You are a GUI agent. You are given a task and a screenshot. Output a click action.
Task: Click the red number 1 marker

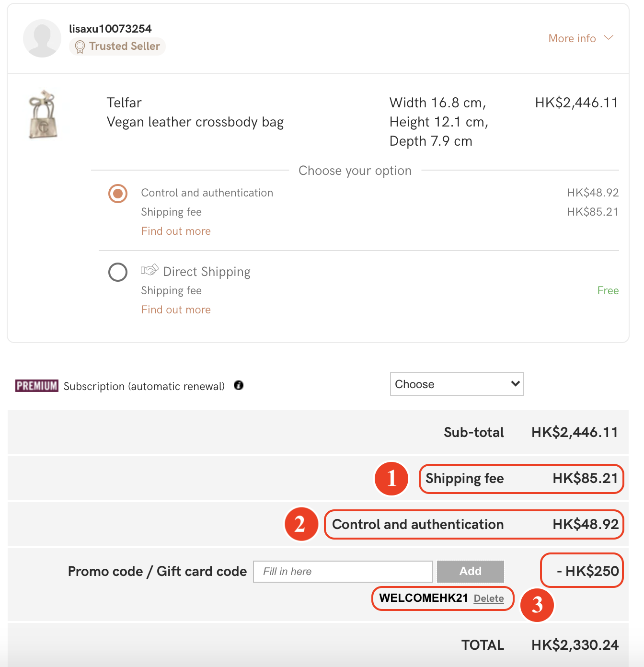(x=391, y=478)
